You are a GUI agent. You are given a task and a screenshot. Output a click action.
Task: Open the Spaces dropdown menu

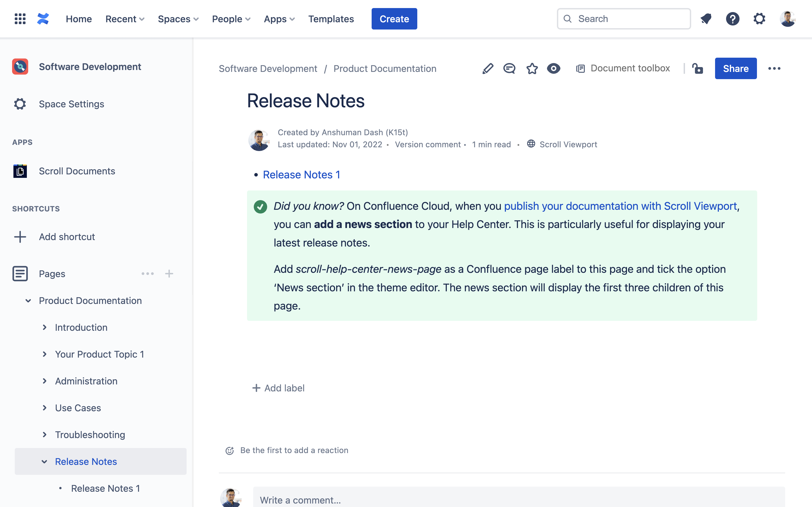[x=178, y=19]
